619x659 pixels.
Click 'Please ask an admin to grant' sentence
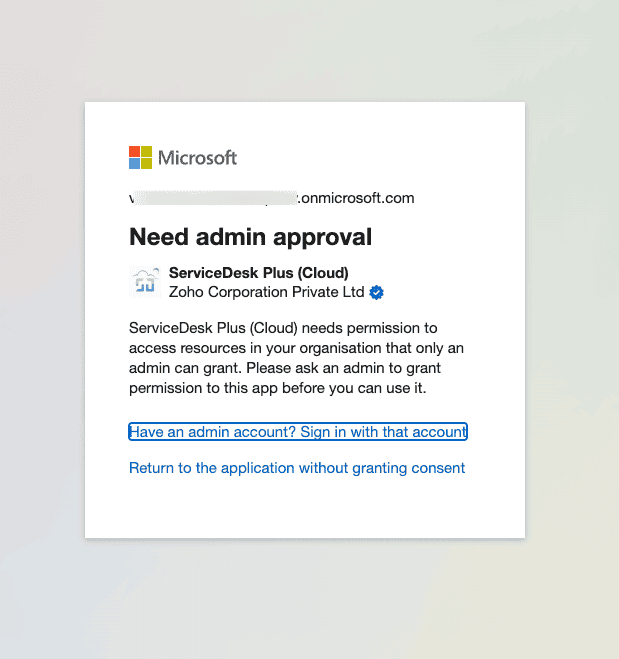(x=343, y=368)
